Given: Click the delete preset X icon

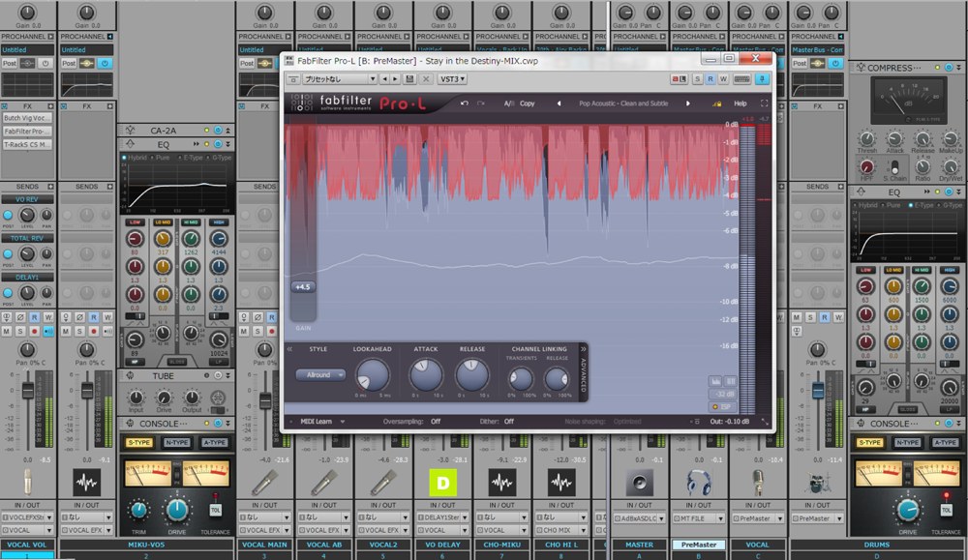Looking at the screenshot, I should coord(426,79).
